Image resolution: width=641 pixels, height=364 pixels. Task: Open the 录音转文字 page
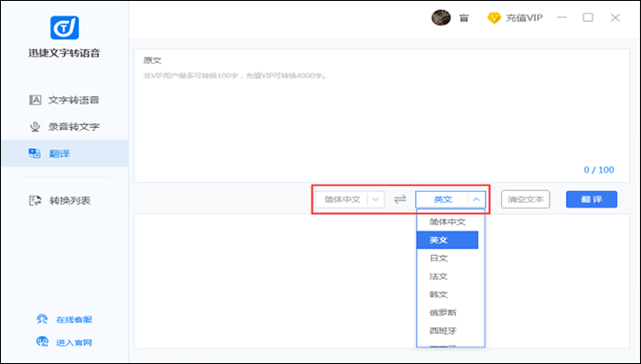coord(65,127)
